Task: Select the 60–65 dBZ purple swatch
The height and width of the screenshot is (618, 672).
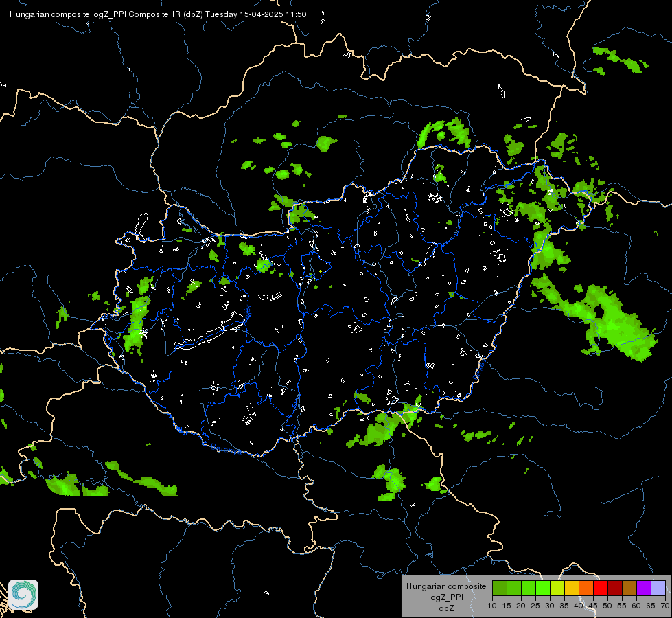Action: [x=644, y=588]
